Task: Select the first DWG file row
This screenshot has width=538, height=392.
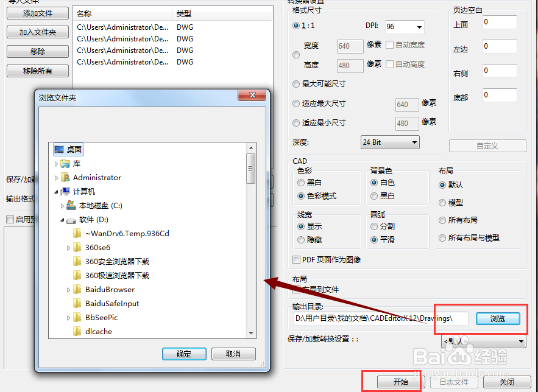Action: [172, 27]
